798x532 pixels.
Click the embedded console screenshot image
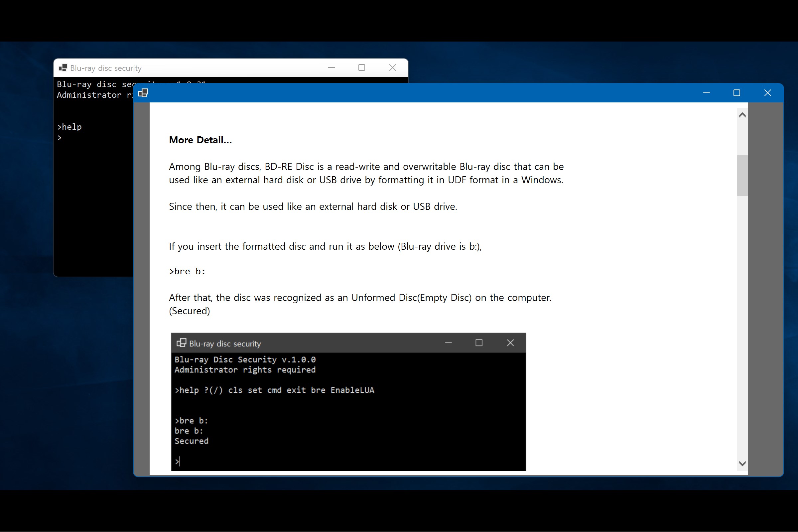(348, 407)
